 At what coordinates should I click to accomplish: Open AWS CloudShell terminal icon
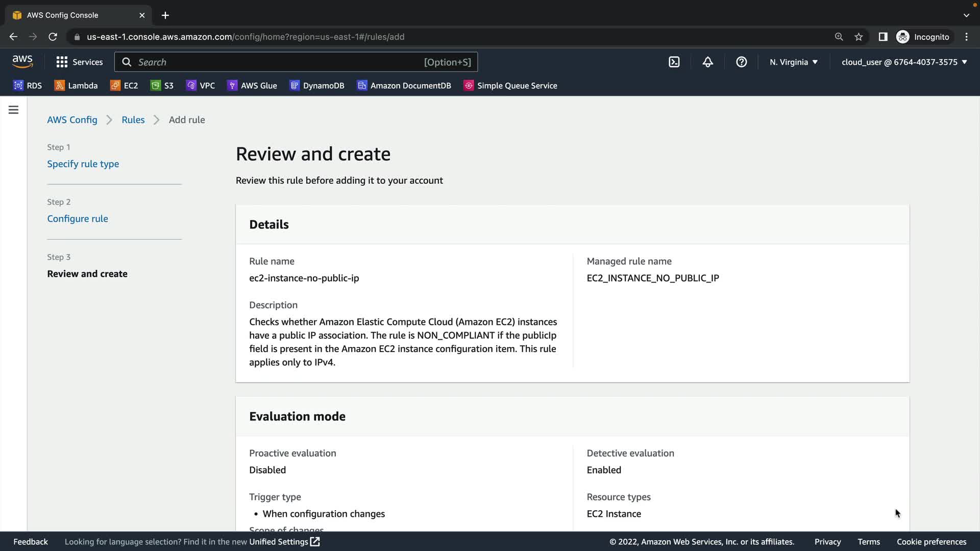[674, 62]
